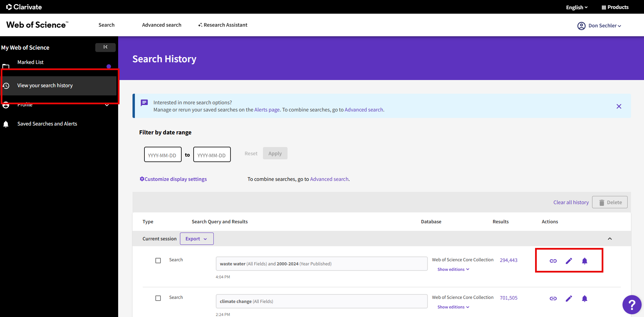644x317 pixels.
Task: Click the start date input field
Action: [x=163, y=155]
